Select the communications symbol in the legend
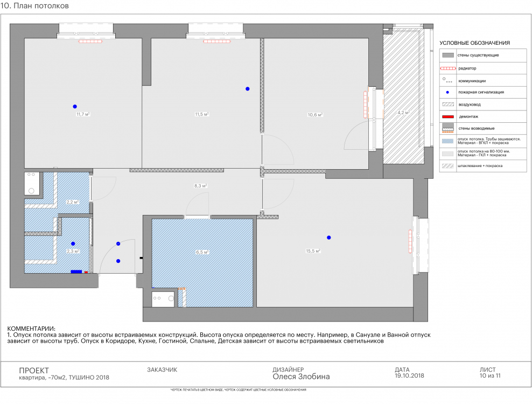The width and height of the screenshot is (532, 404). 447,80
